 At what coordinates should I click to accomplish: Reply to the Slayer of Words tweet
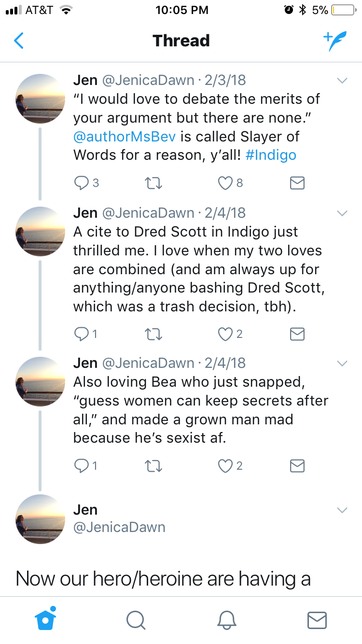[82, 183]
